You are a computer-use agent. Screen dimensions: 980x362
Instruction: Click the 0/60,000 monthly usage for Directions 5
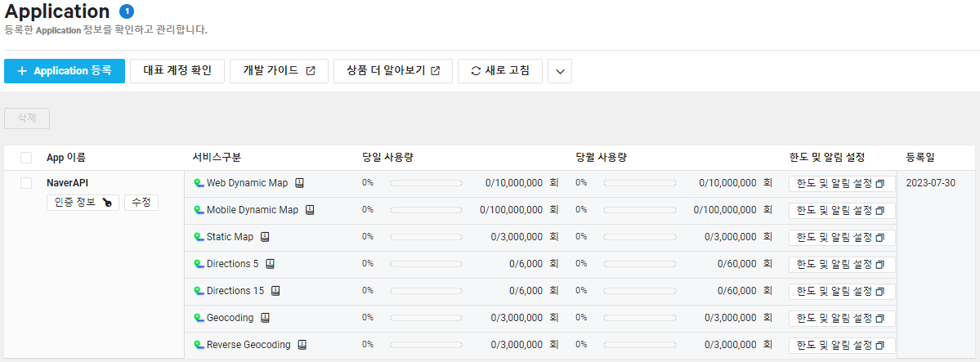[737, 264]
